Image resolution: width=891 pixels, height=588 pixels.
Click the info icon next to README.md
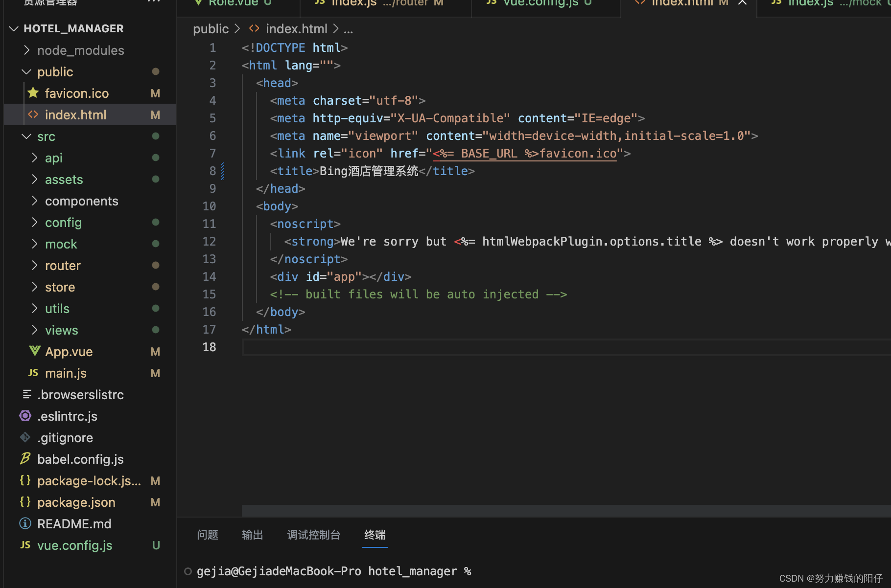(25, 523)
